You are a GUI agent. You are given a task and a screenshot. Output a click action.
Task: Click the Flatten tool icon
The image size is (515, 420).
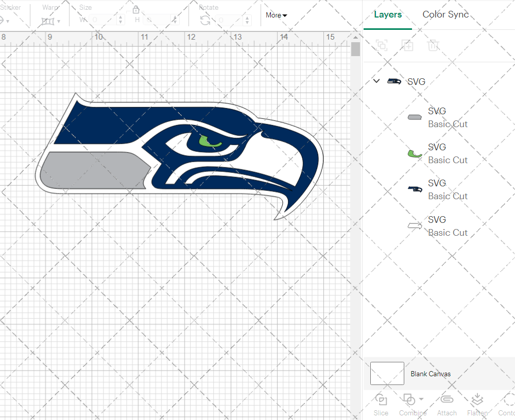point(477,399)
